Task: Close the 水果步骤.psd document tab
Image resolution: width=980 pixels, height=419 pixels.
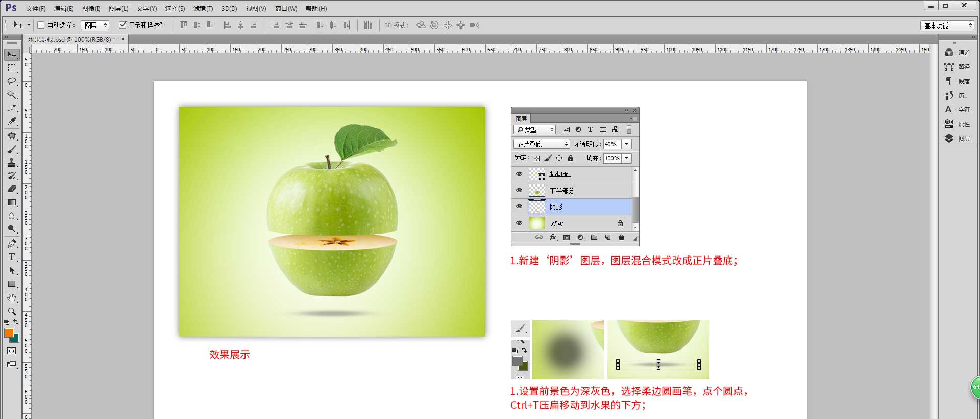Action: pos(123,39)
